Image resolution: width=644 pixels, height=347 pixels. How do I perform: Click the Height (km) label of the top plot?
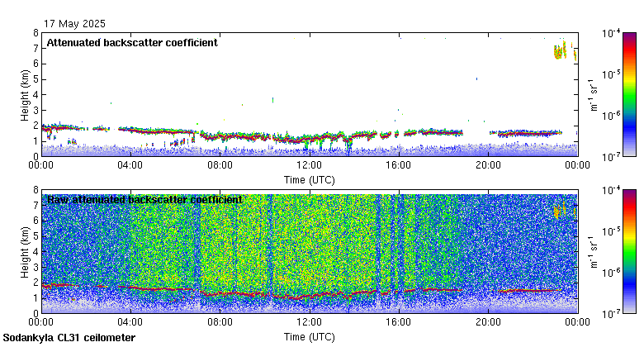(24, 94)
